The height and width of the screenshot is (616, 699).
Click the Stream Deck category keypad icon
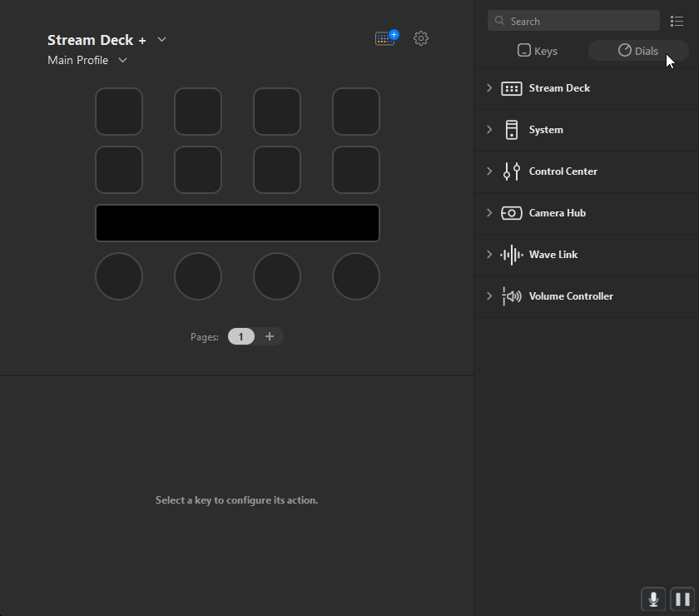pyautogui.click(x=511, y=88)
